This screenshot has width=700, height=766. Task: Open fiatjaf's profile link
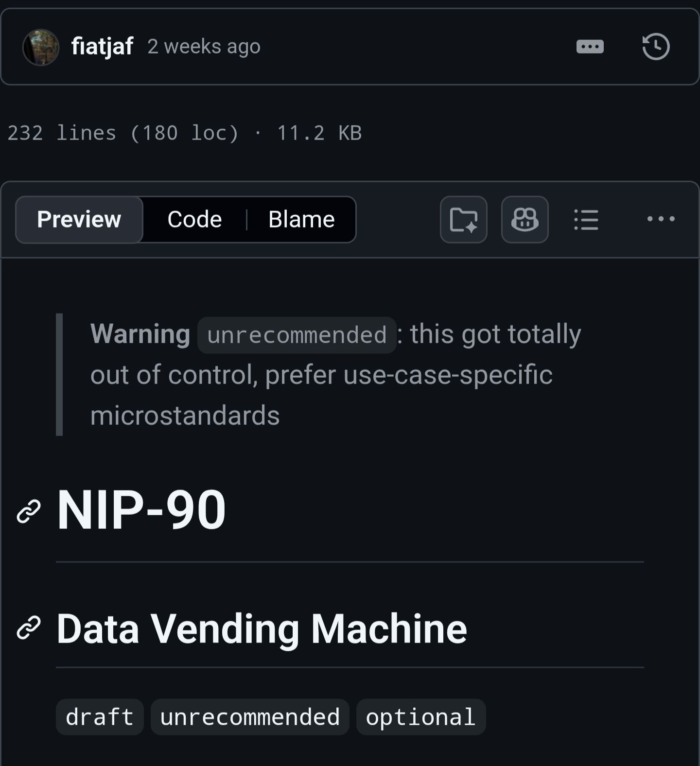(x=102, y=47)
